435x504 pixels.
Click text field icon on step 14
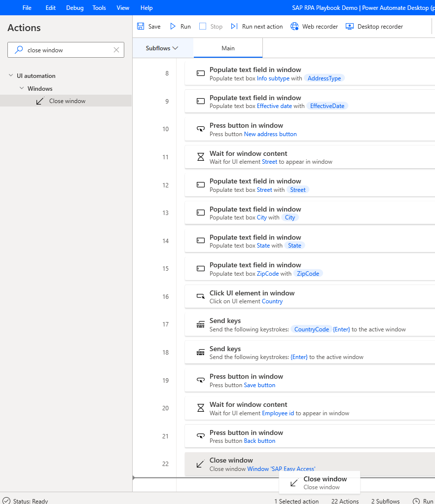click(x=201, y=241)
